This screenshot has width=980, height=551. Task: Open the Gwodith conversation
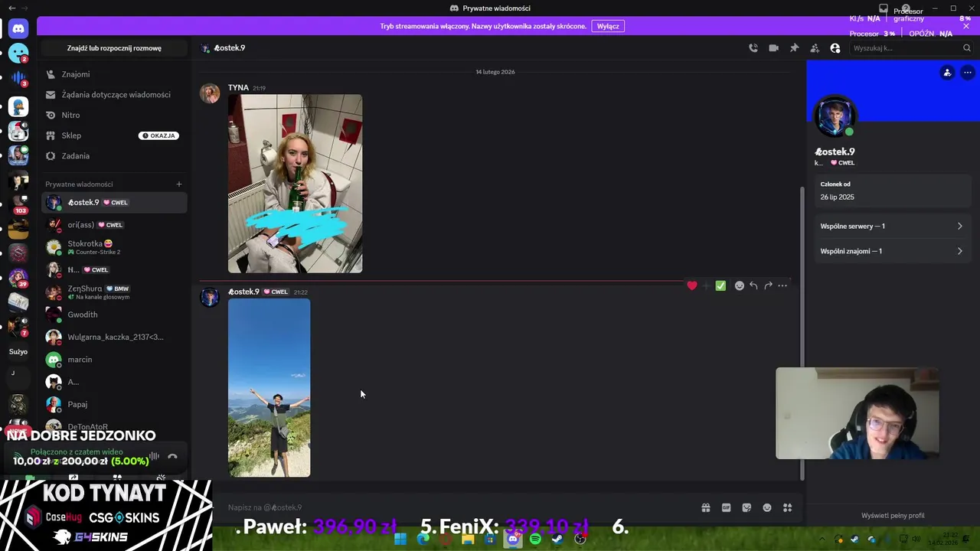pyautogui.click(x=114, y=315)
